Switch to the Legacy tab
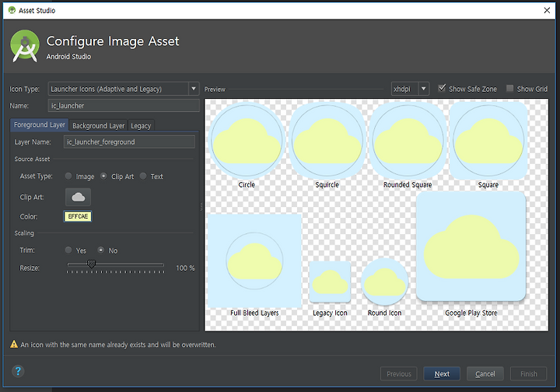The height and width of the screenshot is (392, 560). click(x=141, y=126)
